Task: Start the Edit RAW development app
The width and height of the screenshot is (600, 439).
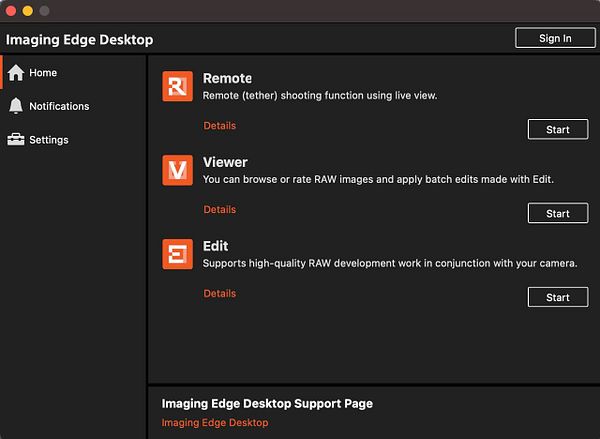Action: point(557,297)
